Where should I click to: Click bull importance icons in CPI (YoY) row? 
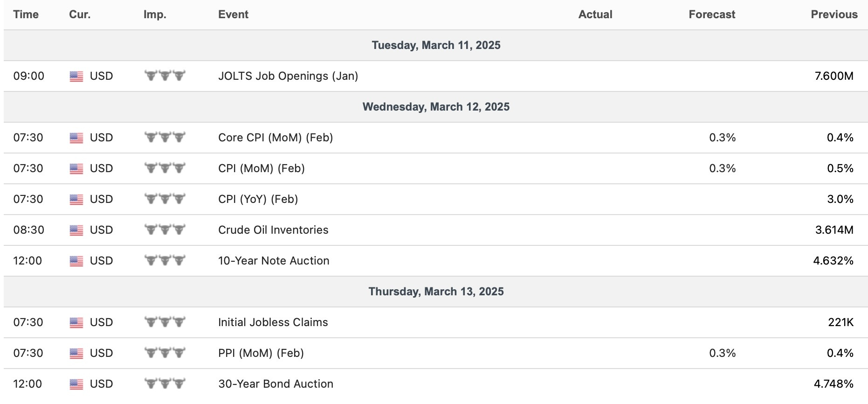point(165,199)
